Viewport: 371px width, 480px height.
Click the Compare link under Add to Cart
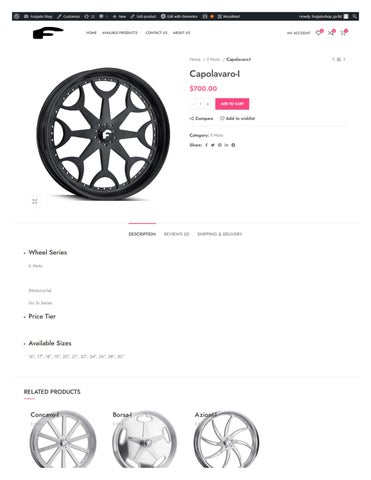tap(201, 118)
